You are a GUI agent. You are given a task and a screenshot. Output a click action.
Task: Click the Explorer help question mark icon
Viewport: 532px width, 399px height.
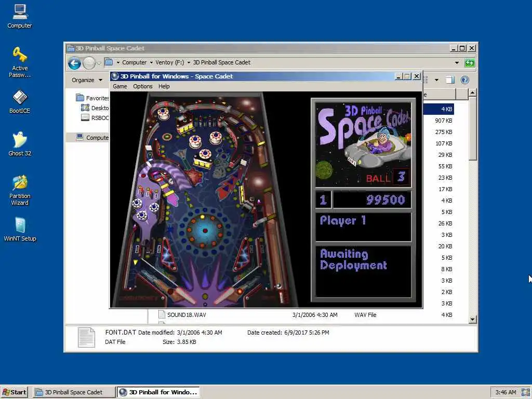pos(465,80)
